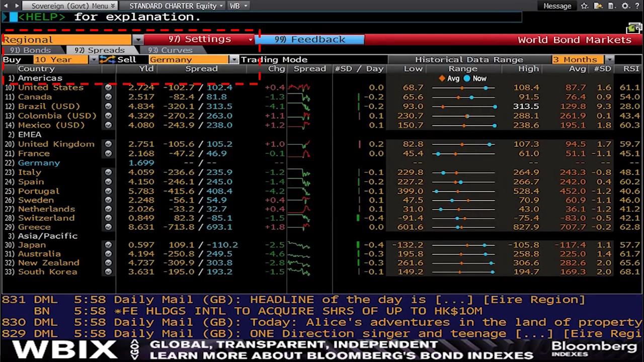
Task: Click the swap arrows icon between Buy and Sell
Action: coord(107,59)
